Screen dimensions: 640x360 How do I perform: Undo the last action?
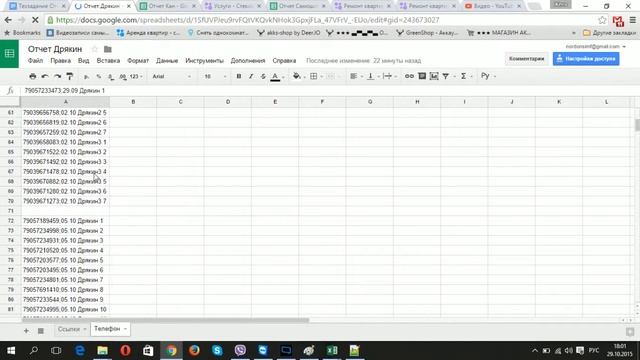(45, 76)
